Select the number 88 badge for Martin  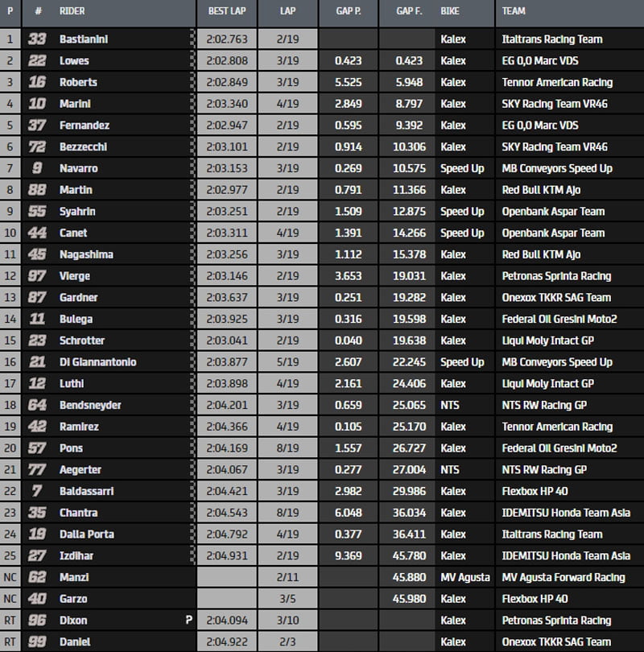point(37,190)
